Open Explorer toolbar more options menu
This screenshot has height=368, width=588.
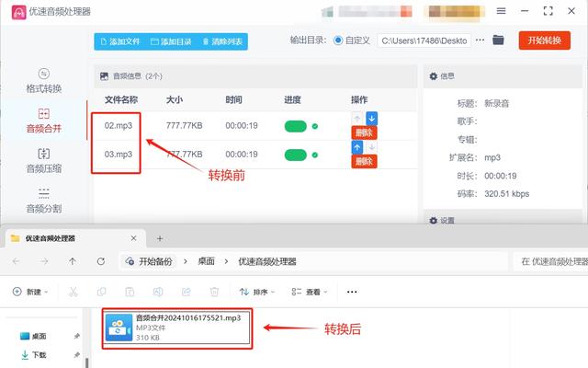click(352, 292)
